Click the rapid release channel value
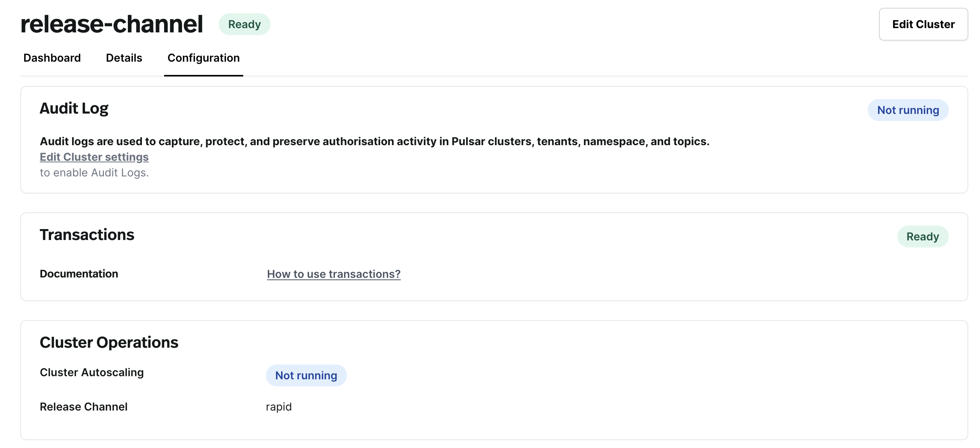Image resolution: width=980 pixels, height=448 pixels. 279,407
